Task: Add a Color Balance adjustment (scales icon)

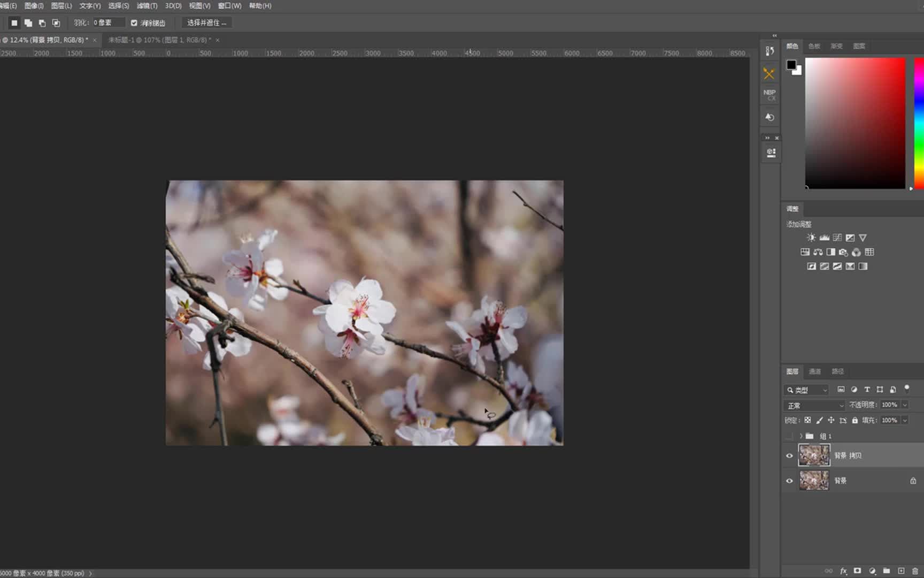Action: tap(818, 252)
